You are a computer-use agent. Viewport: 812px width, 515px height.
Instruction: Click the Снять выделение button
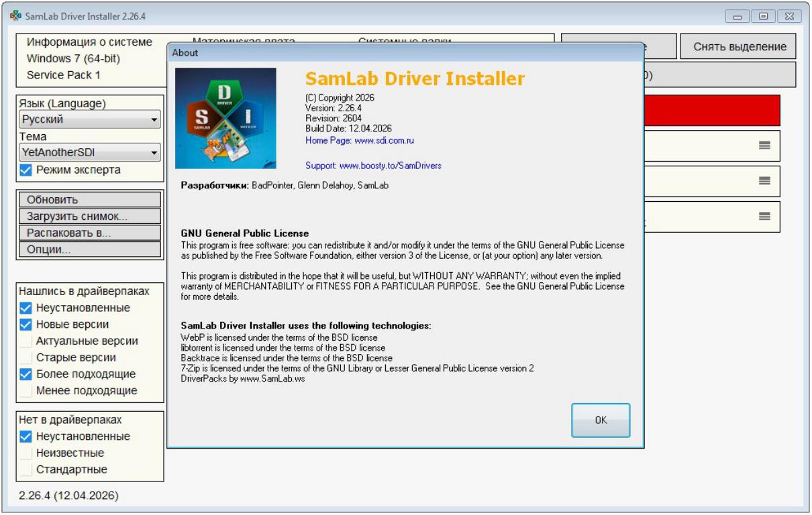coord(738,47)
